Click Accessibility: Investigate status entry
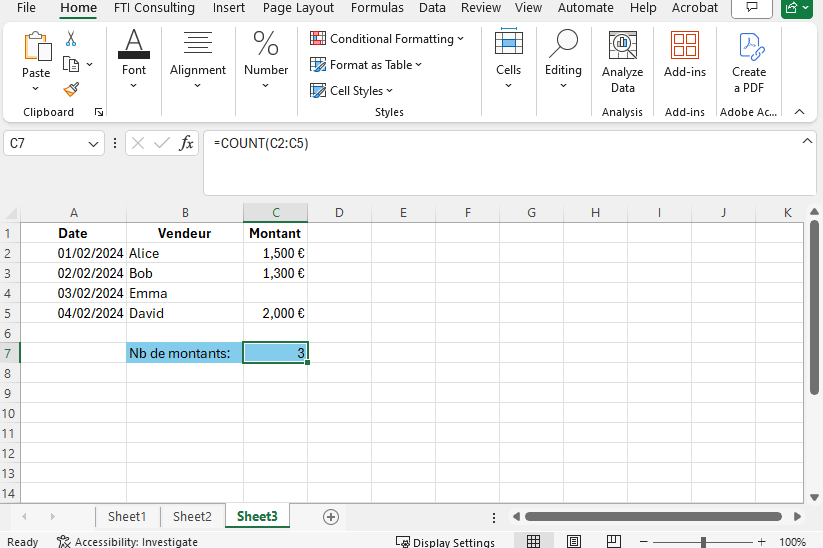Image resolution: width=823 pixels, height=548 pixels. (x=128, y=542)
